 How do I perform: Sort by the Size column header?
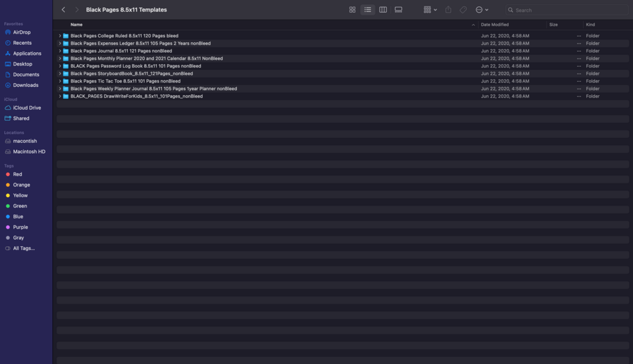click(553, 25)
